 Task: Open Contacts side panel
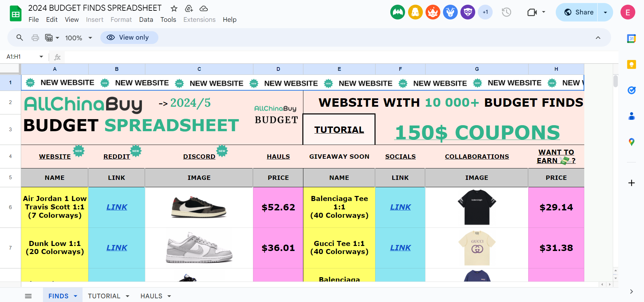(631, 116)
